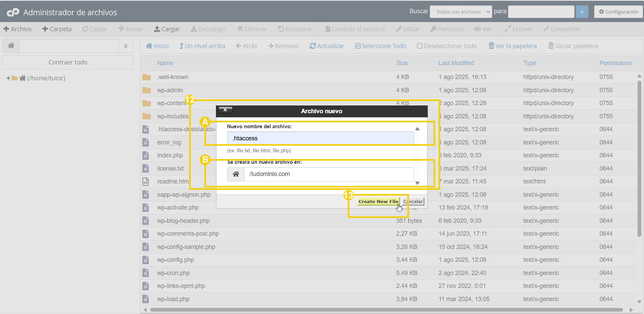
Task: Select the wp-load.php file name
Action: tap(173, 299)
